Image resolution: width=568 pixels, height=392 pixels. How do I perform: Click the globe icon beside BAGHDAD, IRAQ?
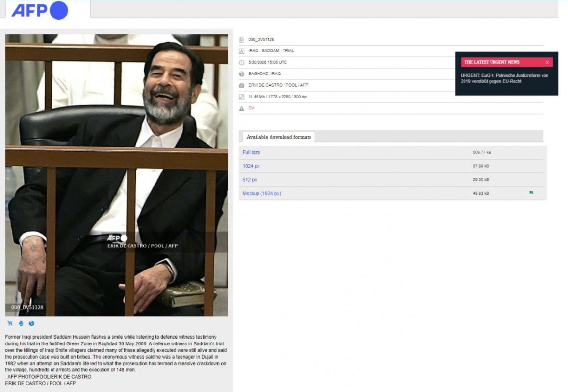pos(241,74)
